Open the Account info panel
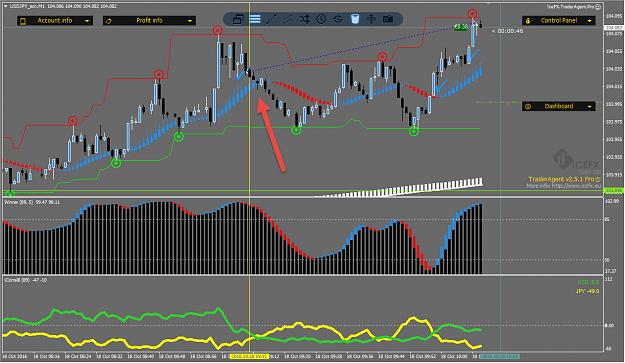The image size is (625, 363). 55,21
